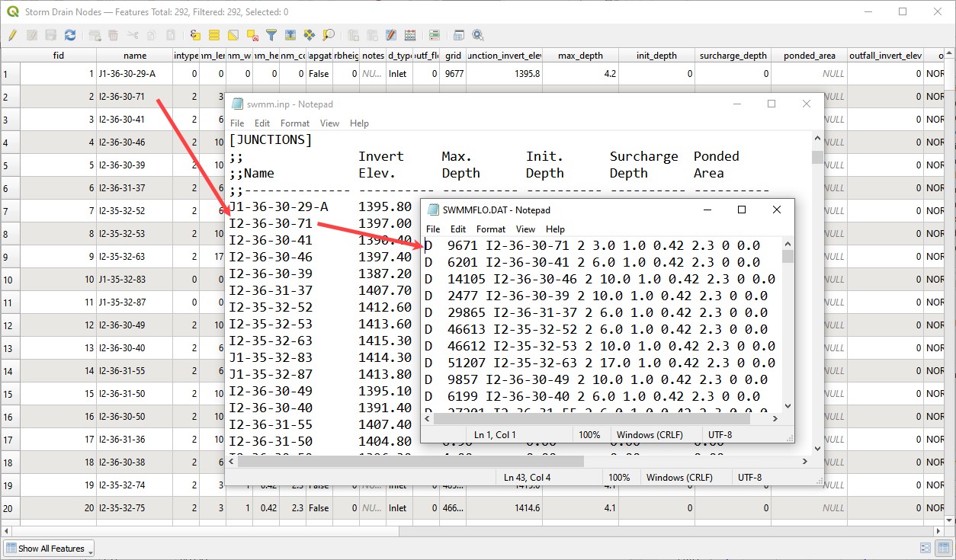
Task: Open the Format menu in SWMMFLO.DAT Notepad
Action: 490,229
